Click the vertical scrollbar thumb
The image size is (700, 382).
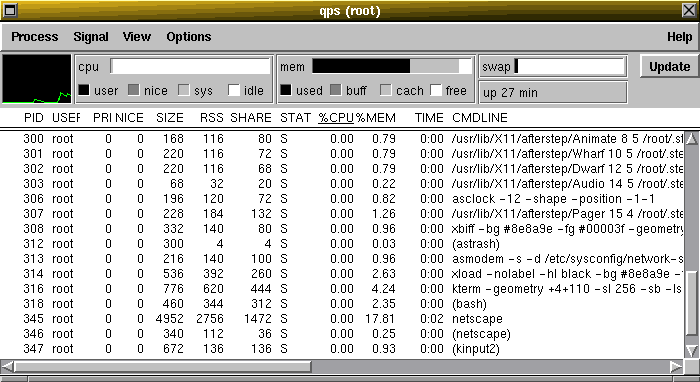[x=692, y=303]
